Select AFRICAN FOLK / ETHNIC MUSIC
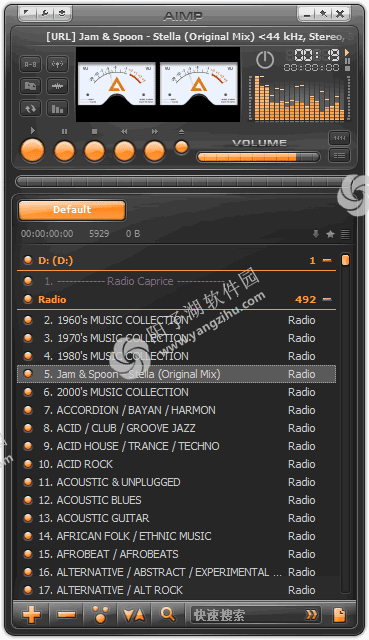The height and width of the screenshot is (640, 369). pos(176,536)
